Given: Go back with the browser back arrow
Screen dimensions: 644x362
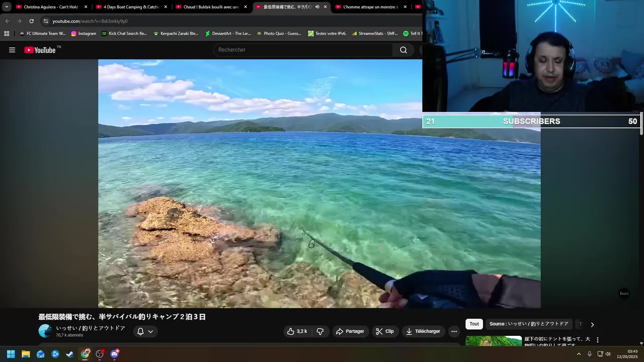Looking at the screenshot, I should pyautogui.click(x=7, y=21).
